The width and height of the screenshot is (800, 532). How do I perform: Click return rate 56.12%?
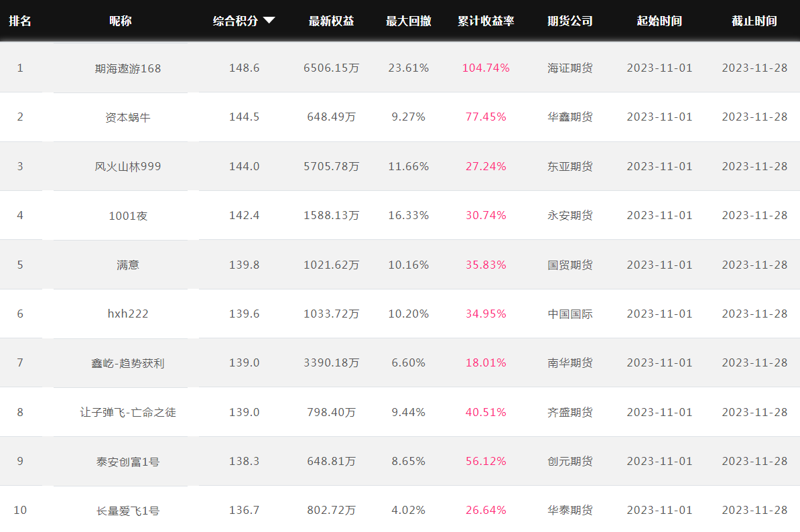[x=486, y=461]
